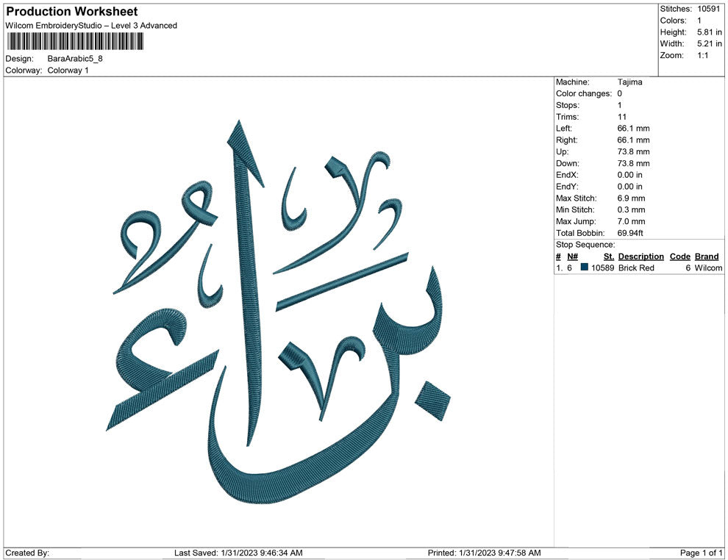Click the 'Last Saved: 1/31/2023 9:46:34 AM' text
Image resolution: width=728 pixels, height=560 pixels.
[x=238, y=553]
